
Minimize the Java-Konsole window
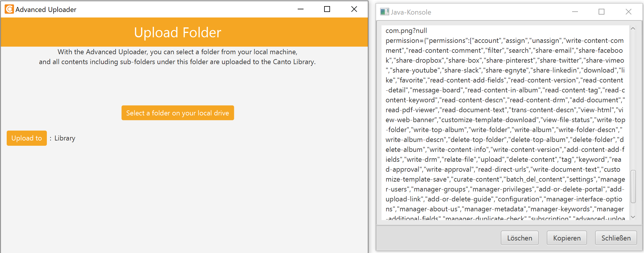coord(575,12)
